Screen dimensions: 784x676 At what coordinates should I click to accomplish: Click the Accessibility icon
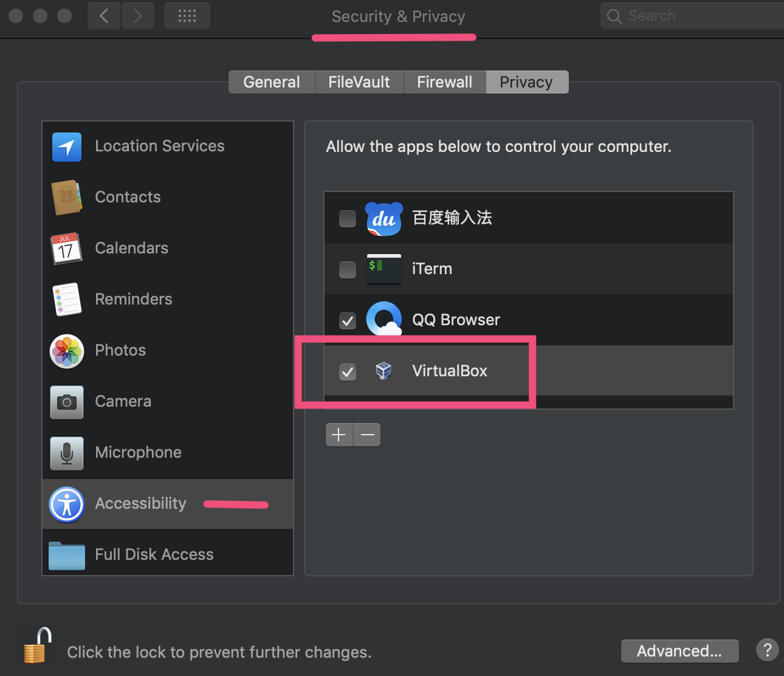(67, 504)
